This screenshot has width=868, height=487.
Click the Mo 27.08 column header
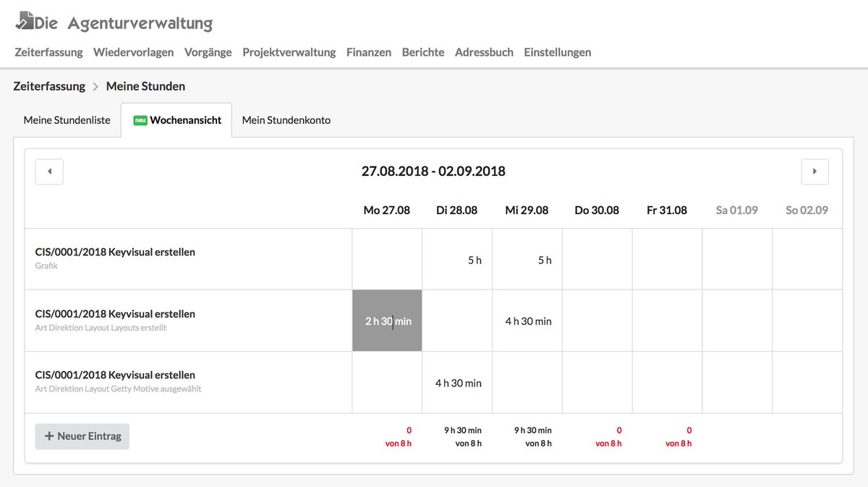[x=387, y=211]
